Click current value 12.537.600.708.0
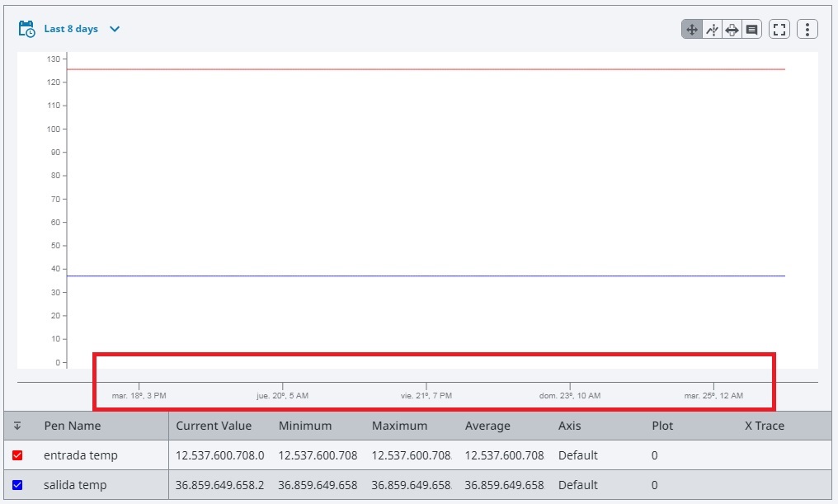Image resolution: width=838 pixels, height=504 pixels. point(220,455)
